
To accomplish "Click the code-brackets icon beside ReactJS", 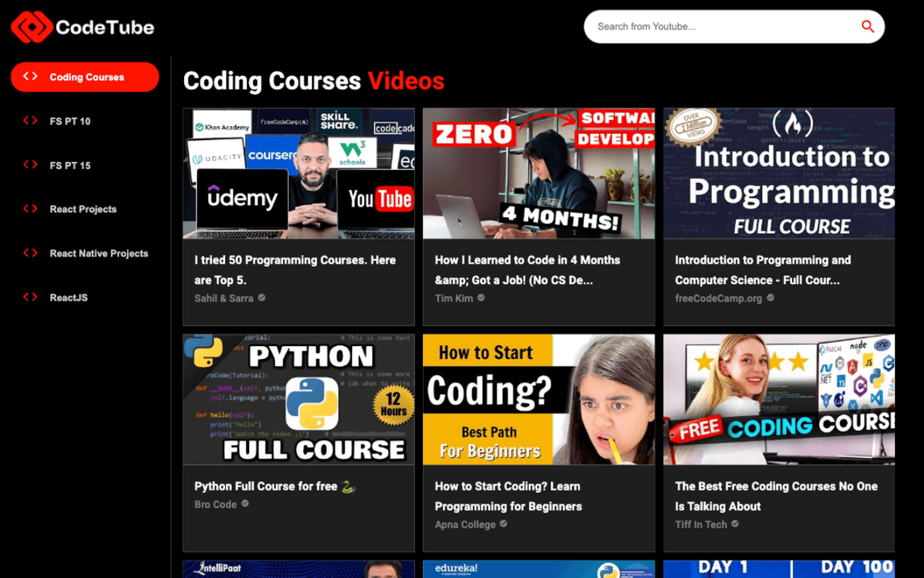I will (30, 297).
